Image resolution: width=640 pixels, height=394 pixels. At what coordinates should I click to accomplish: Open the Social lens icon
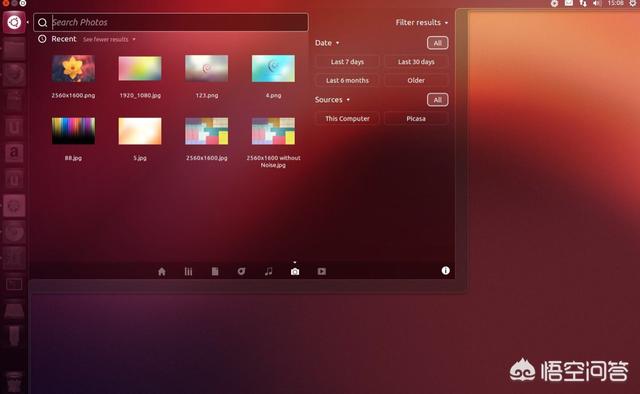[x=242, y=272]
